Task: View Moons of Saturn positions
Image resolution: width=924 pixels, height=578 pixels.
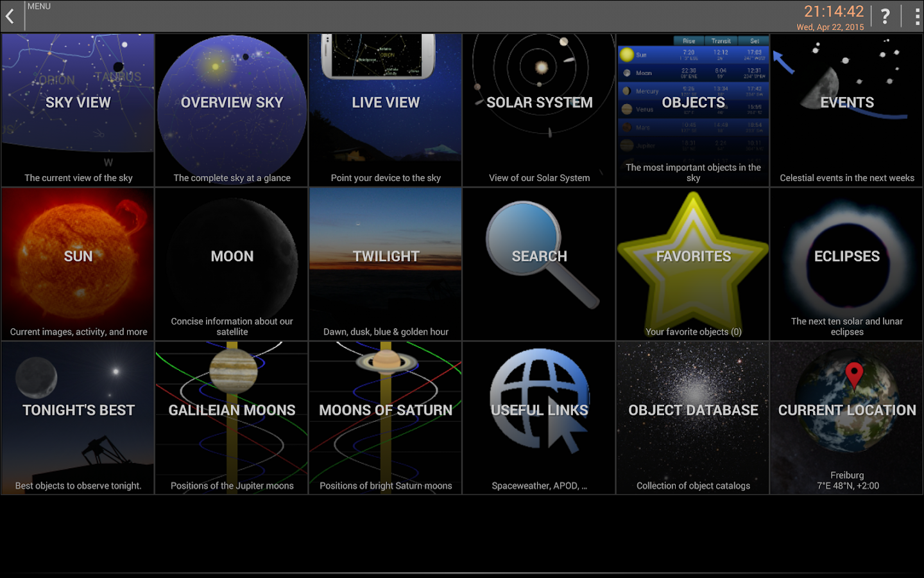Action: 385,417
